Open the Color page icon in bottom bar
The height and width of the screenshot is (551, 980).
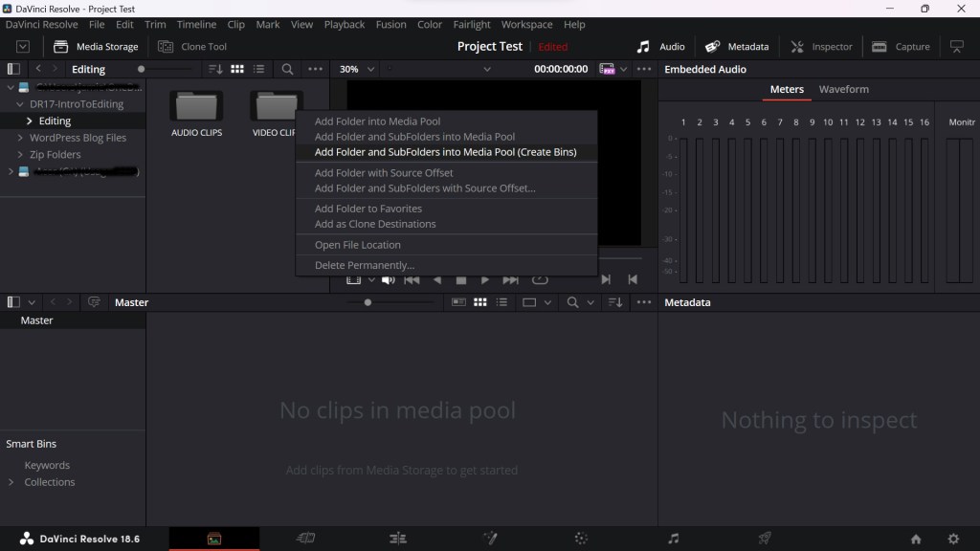581,539
